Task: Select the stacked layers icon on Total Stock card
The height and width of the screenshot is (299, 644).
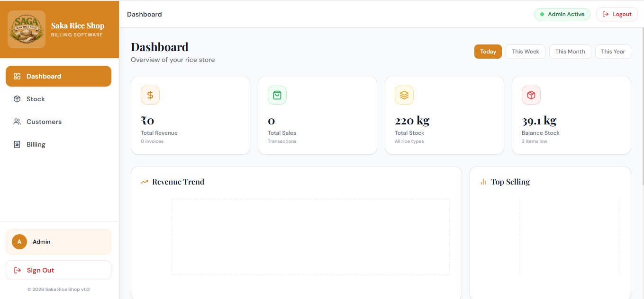Action: (x=404, y=95)
